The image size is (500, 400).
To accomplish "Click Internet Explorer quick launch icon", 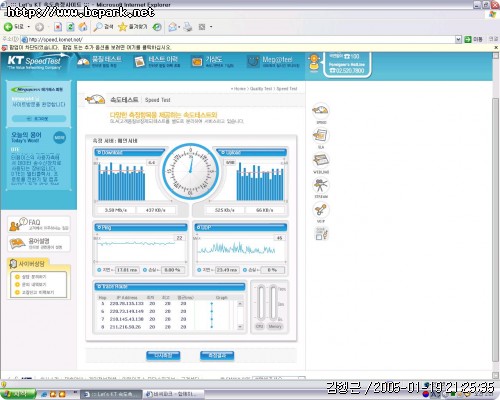I will 44,394.
